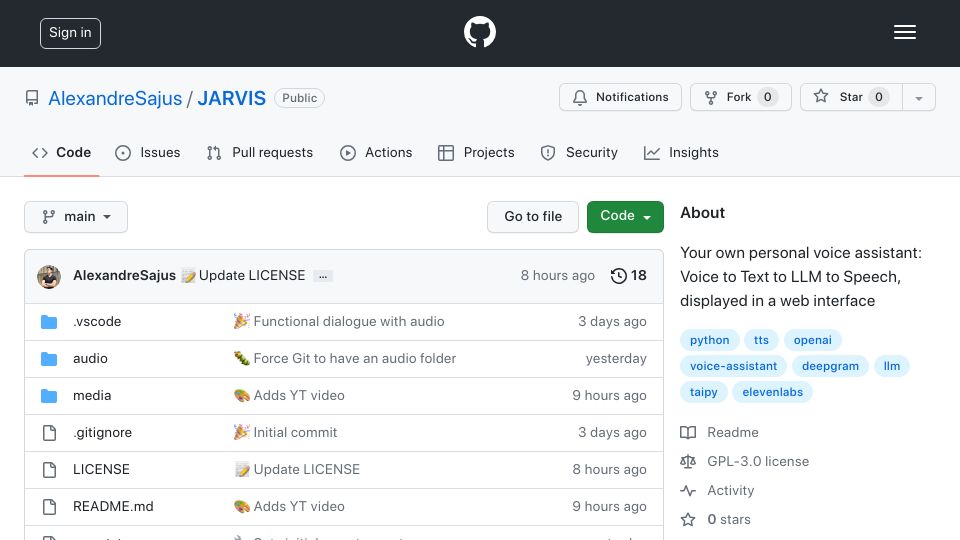Star the JARVIS repository
Viewport: 960px width, 540px height.
[x=851, y=97]
